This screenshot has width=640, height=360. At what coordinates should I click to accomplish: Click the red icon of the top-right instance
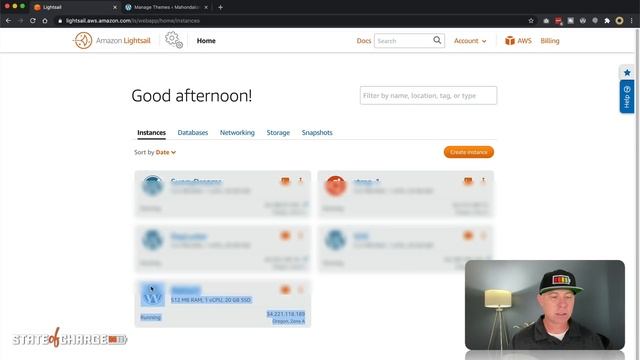(x=336, y=186)
